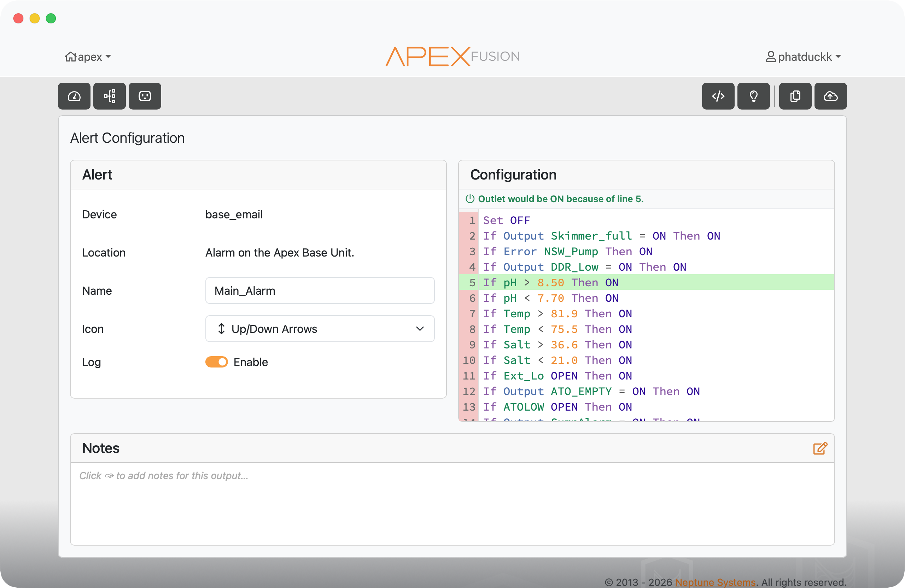Follow the Neptune Systems link
Screen dimensions: 905x588
tap(715, 582)
